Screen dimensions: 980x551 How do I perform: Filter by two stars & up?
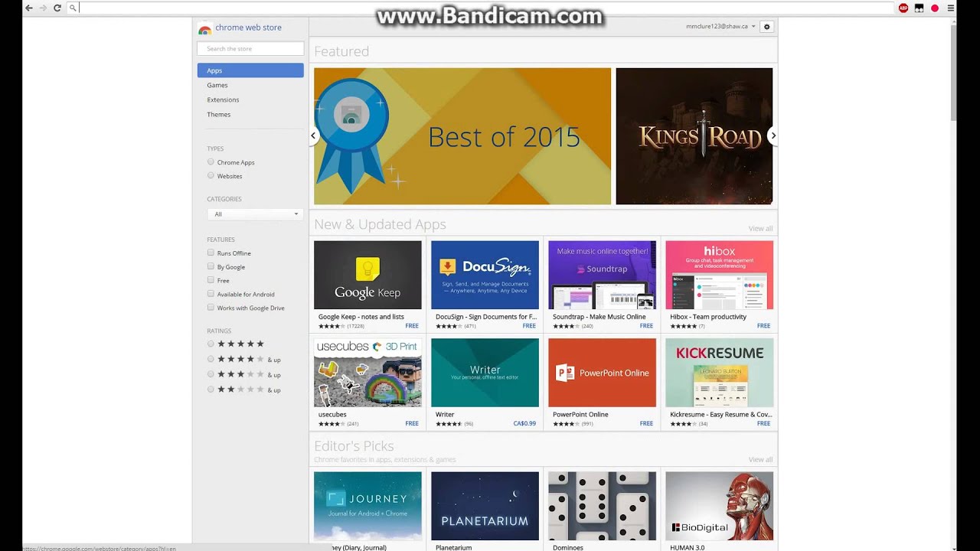point(211,390)
